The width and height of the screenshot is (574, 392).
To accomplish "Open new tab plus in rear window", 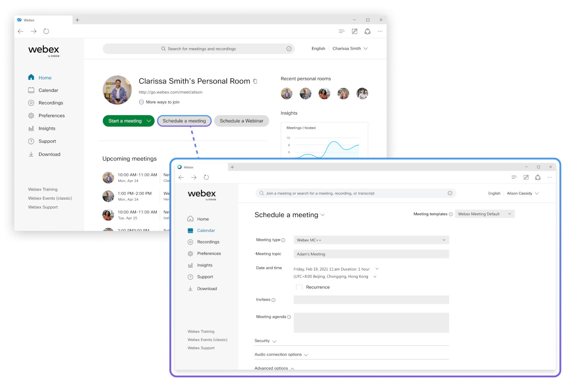I will pyautogui.click(x=77, y=20).
